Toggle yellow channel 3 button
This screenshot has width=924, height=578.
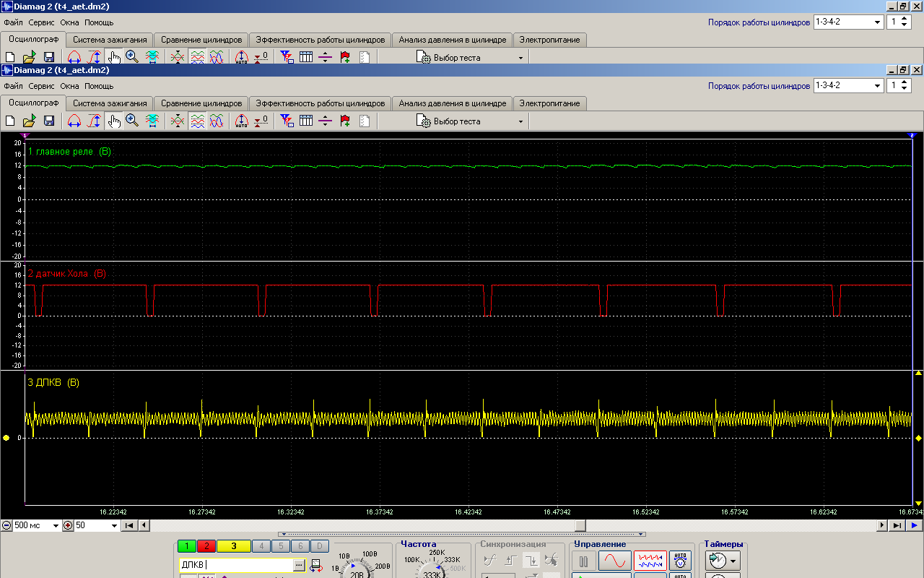pyautogui.click(x=233, y=547)
